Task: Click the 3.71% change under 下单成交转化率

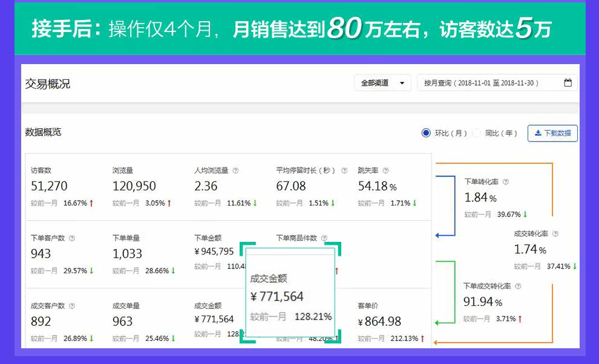Action: pos(506,319)
